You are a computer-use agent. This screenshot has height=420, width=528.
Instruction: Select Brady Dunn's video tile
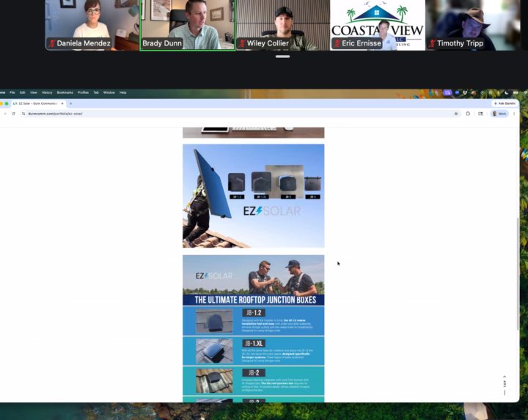(x=188, y=25)
